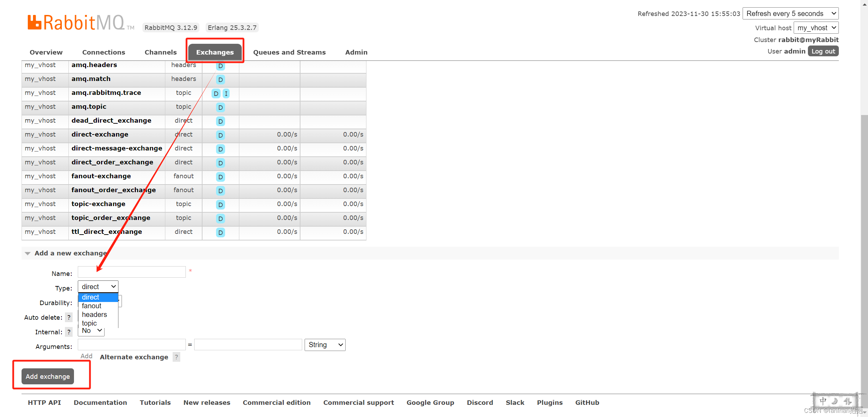Image resolution: width=868 pixels, height=417 pixels.
Task: Click the D badge on the amq.topic row
Action: pyautogui.click(x=221, y=107)
